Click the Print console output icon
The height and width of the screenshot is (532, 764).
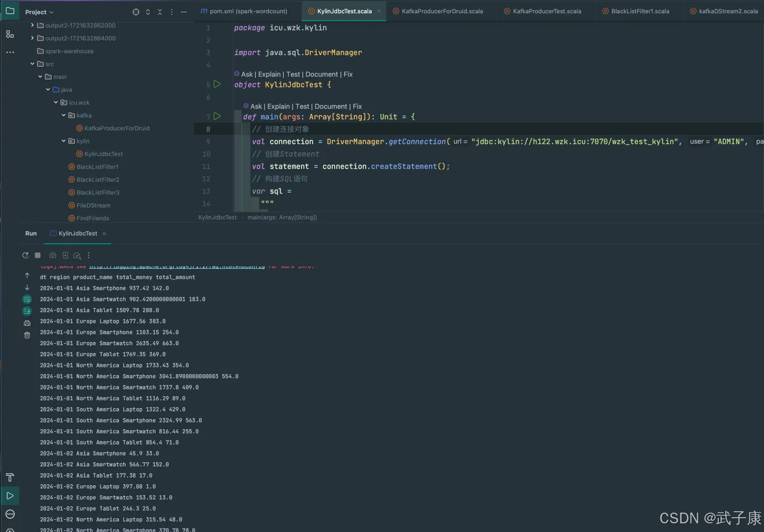27,323
